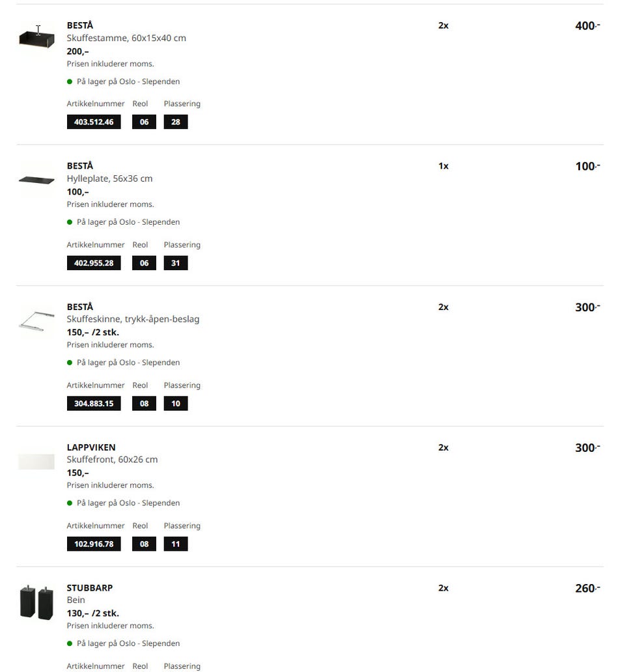Open the BESTÅ Hylleplate shelf thumbnail
Image resolution: width=625 pixels, height=672 pixels.
coord(36,180)
